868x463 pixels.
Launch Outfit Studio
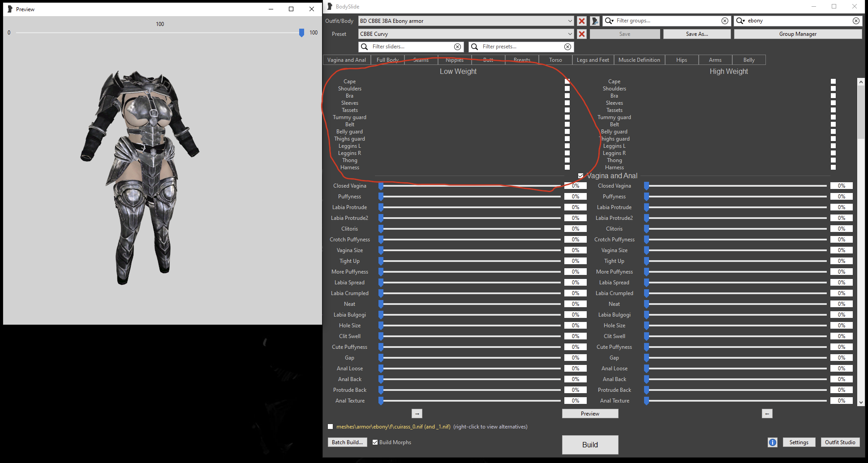(840, 442)
